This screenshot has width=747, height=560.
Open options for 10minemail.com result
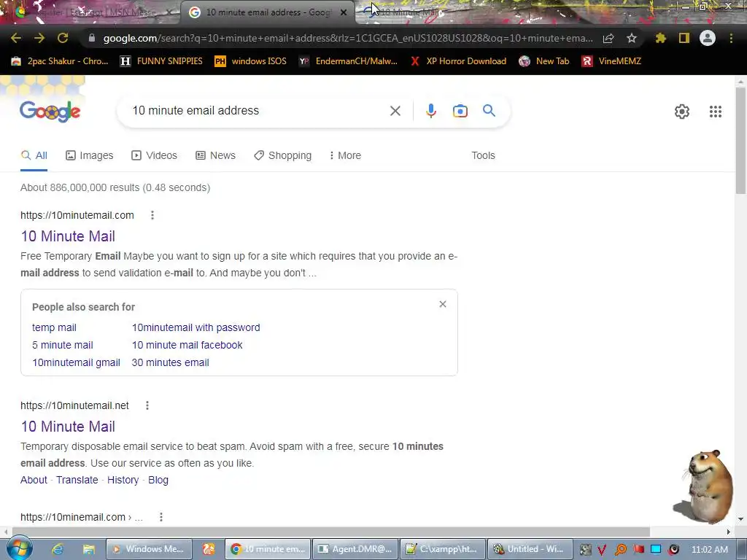161,517
